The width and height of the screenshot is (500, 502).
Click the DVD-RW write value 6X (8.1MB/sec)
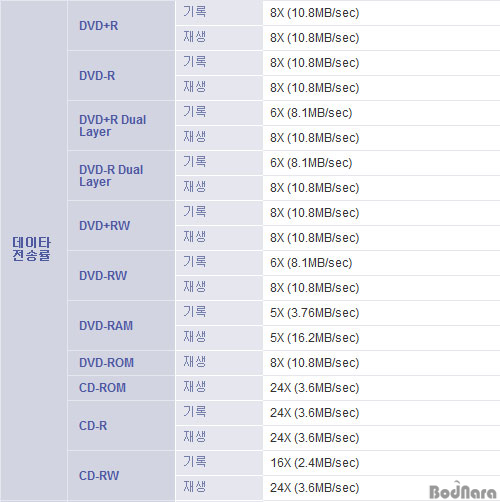click(311, 263)
